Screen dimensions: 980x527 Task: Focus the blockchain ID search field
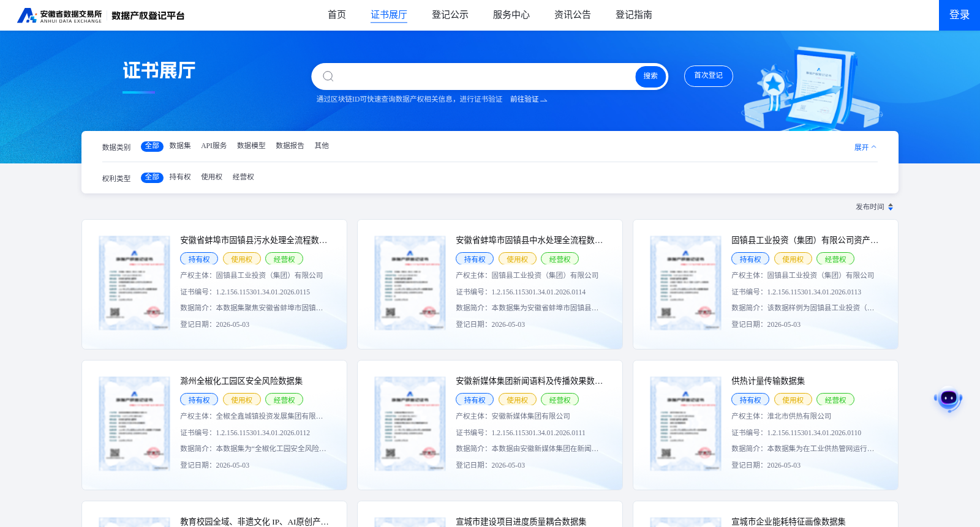(x=484, y=76)
